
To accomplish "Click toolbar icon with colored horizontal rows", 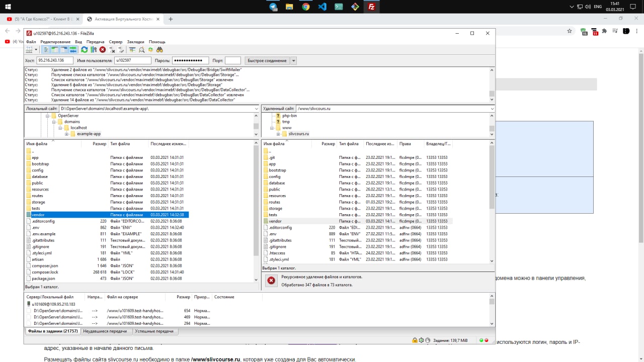I will [132, 50].
